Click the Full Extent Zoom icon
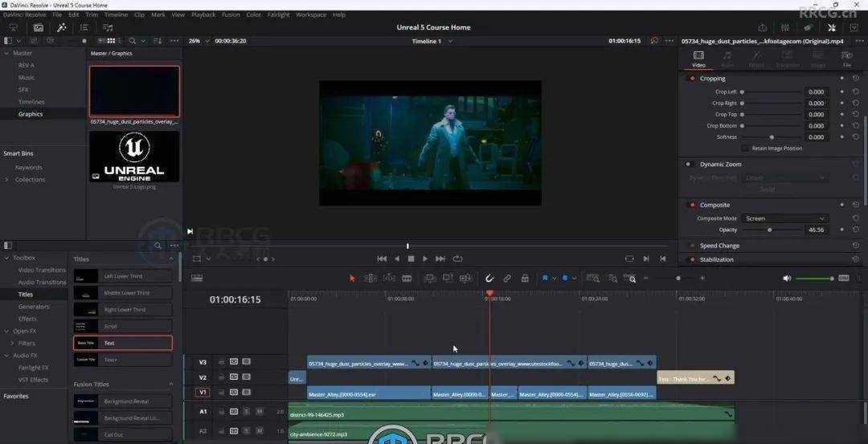 tap(593, 278)
